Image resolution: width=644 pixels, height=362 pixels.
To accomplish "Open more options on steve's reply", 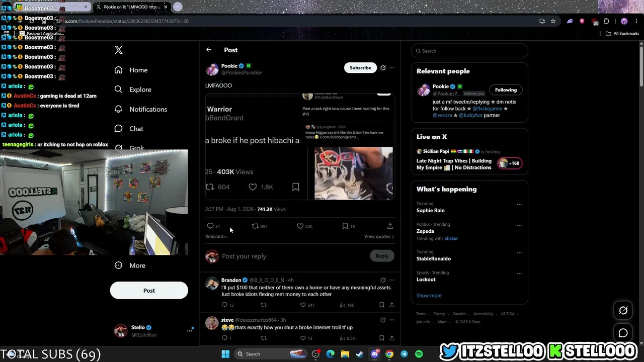I will (x=392, y=320).
